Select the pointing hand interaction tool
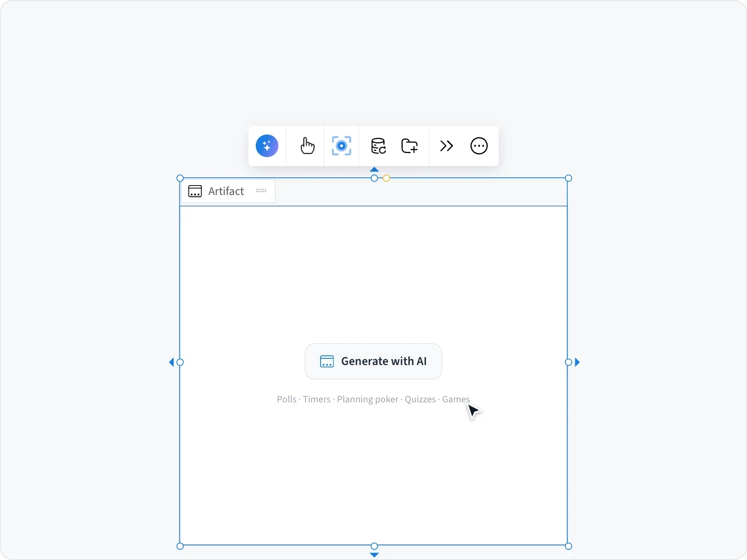 [307, 146]
